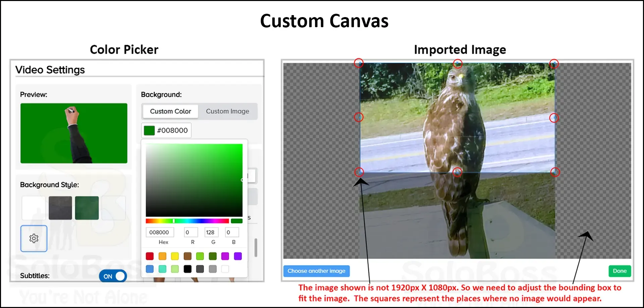
Task: Choose the brown preset swatch
Action: (187, 256)
